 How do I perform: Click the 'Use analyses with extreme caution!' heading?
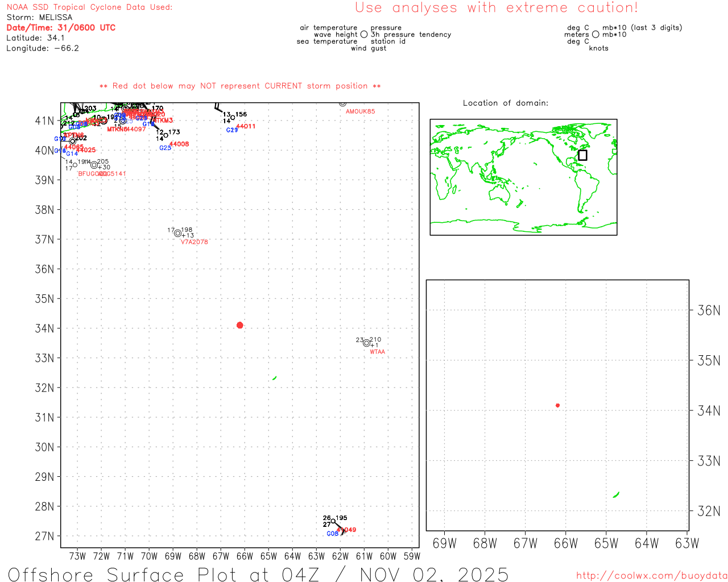click(x=496, y=8)
